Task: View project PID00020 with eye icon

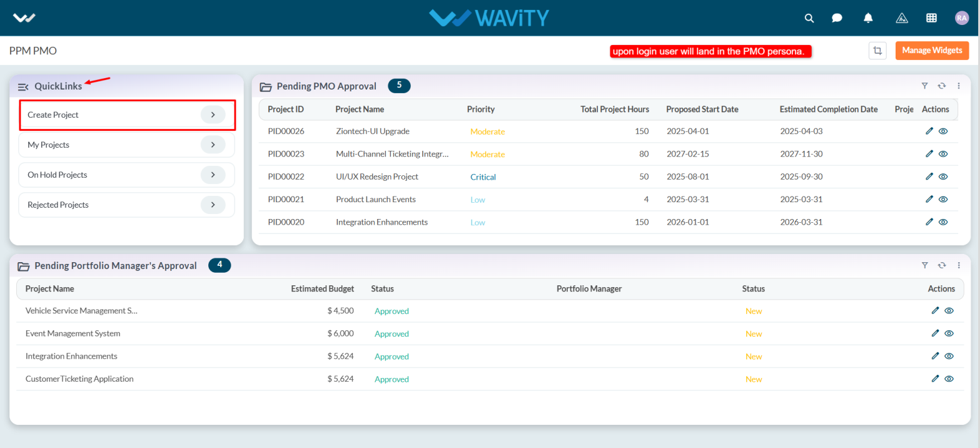Action: click(943, 221)
